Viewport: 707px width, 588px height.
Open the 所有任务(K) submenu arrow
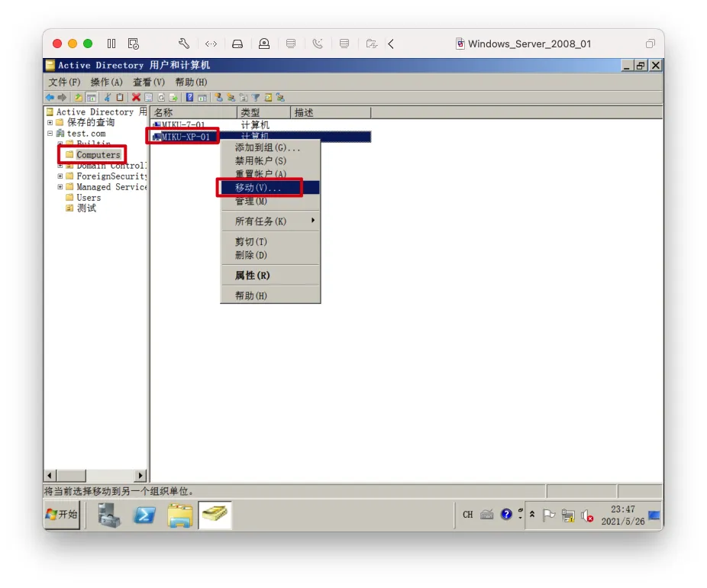coord(312,221)
